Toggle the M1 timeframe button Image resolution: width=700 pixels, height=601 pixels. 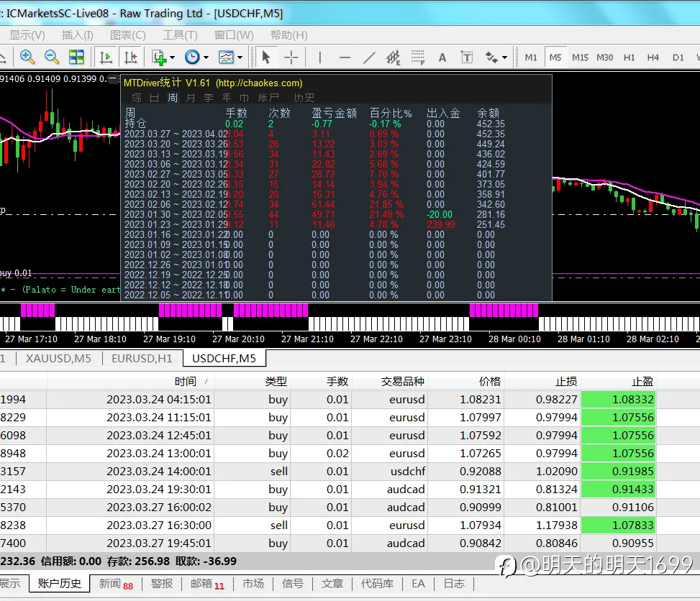531,58
